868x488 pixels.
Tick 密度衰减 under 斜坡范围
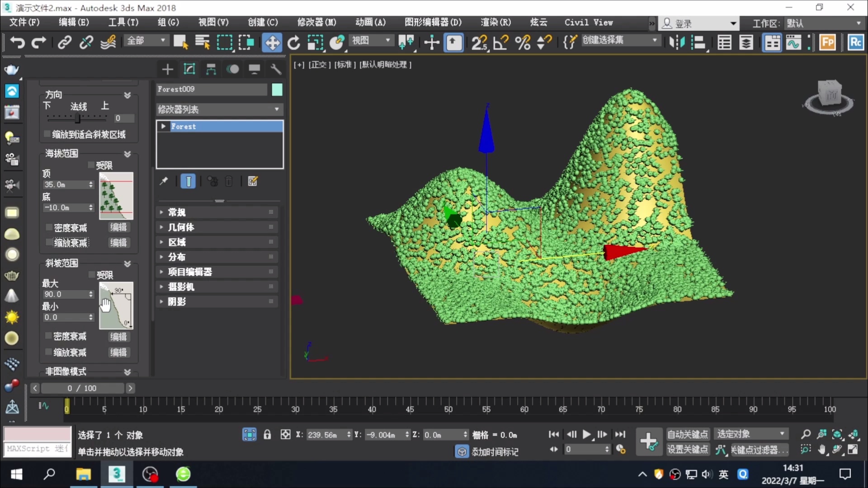(48, 336)
